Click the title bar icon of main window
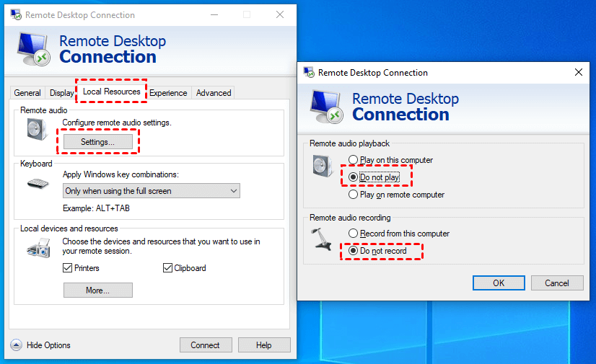The width and height of the screenshot is (596, 364). coord(16,15)
